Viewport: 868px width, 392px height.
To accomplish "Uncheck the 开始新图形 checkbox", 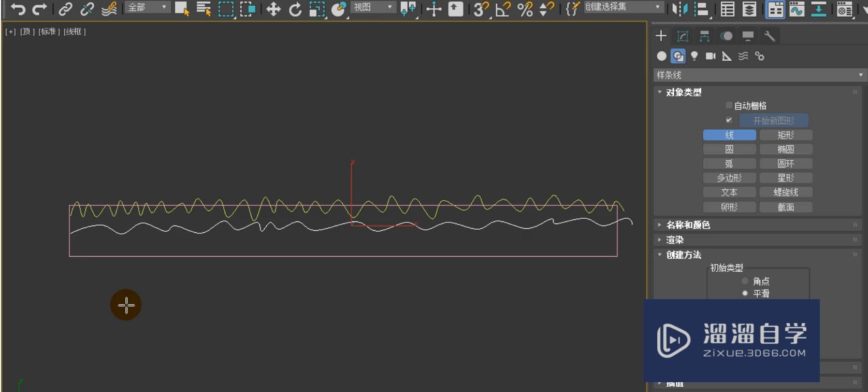I will [x=729, y=120].
